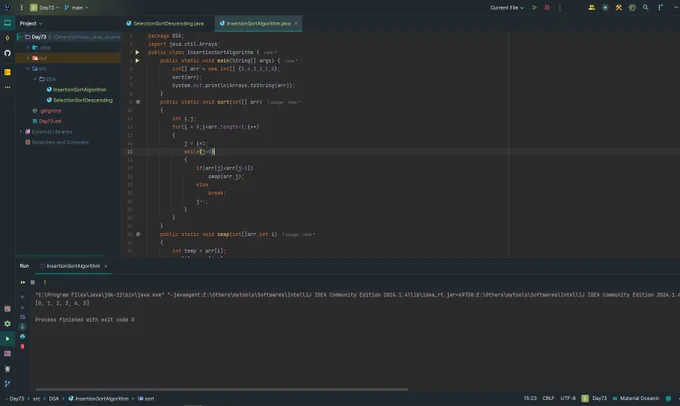This screenshot has width=680, height=406.
Task: Open more options in Run toolbar
Action: 45,282
